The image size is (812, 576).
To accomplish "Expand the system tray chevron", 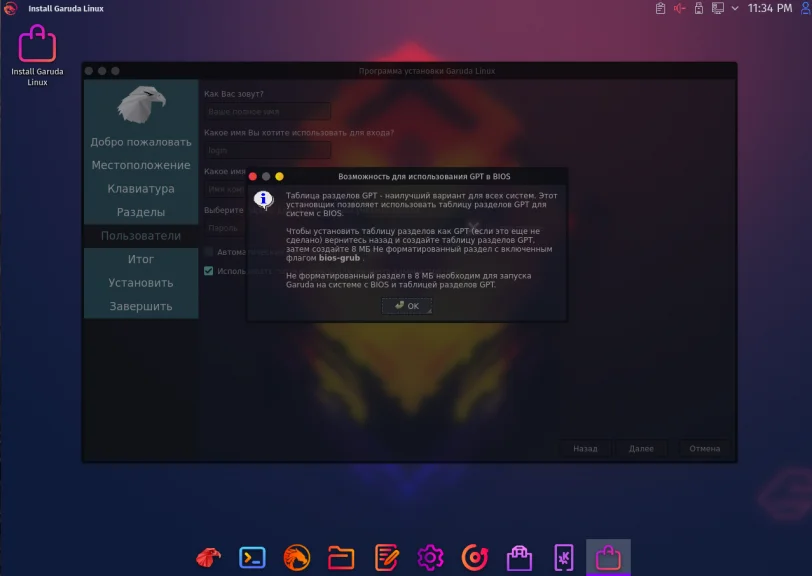I will click(735, 10).
